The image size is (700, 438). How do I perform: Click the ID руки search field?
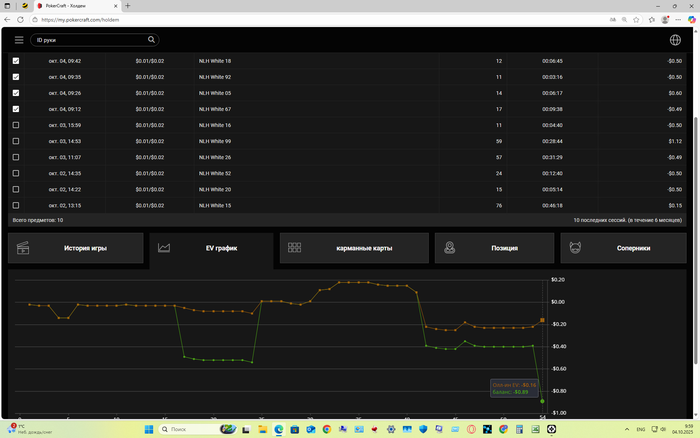[x=91, y=40]
